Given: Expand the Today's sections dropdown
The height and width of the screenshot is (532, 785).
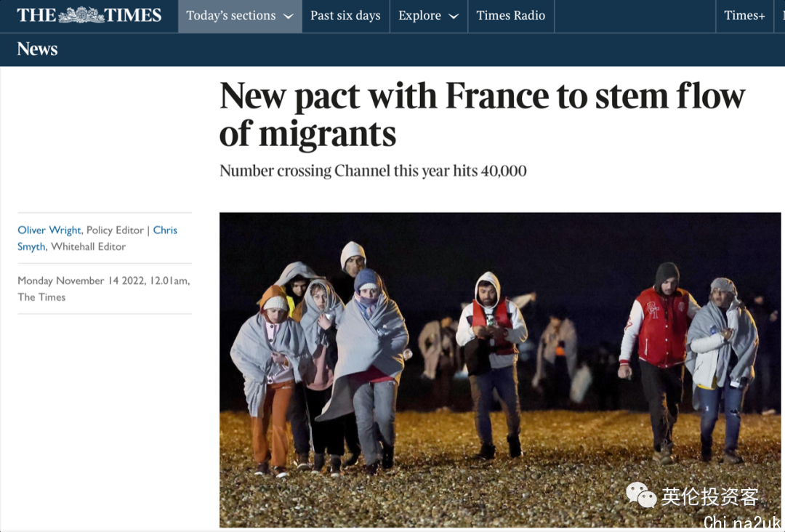Looking at the screenshot, I should [x=240, y=16].
